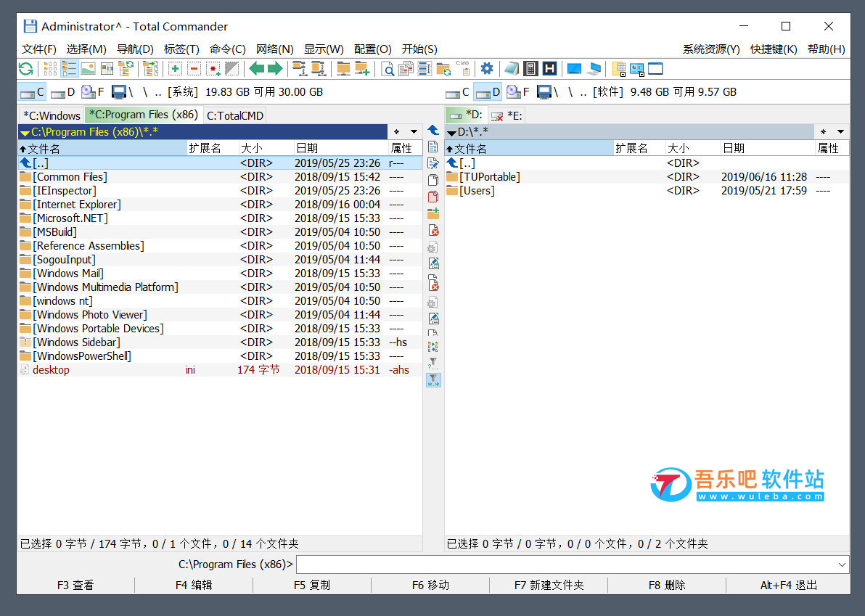865x616 pixels.
Task: Switch to the *C:Windows tab
Action: [x=52, y=116]
